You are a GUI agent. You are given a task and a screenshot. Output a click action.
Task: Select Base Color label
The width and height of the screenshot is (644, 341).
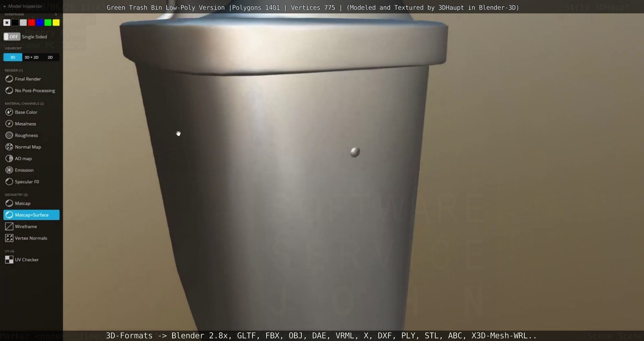coord(26,112)
